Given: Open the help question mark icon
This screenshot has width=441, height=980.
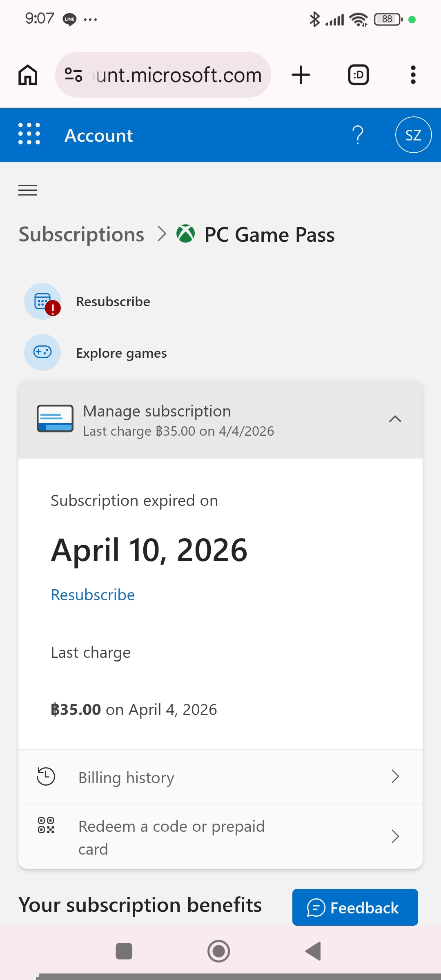Looking at the screenshot, I should pos(358,135).
